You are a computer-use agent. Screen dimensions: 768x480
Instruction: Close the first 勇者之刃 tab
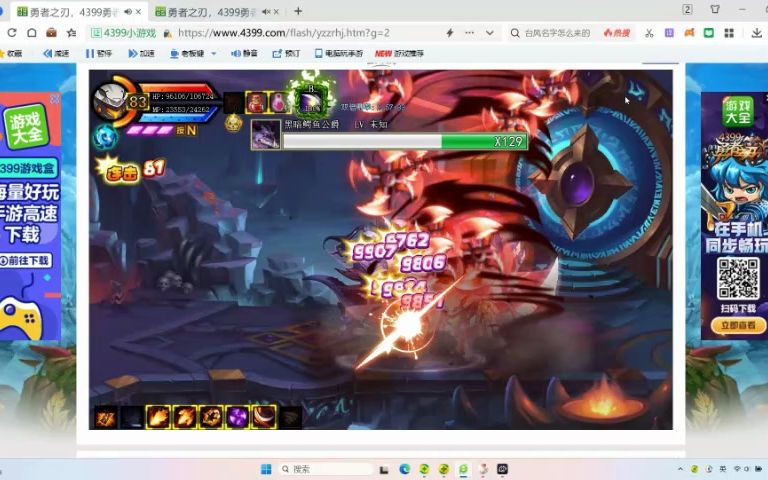(x=139, y=12)
